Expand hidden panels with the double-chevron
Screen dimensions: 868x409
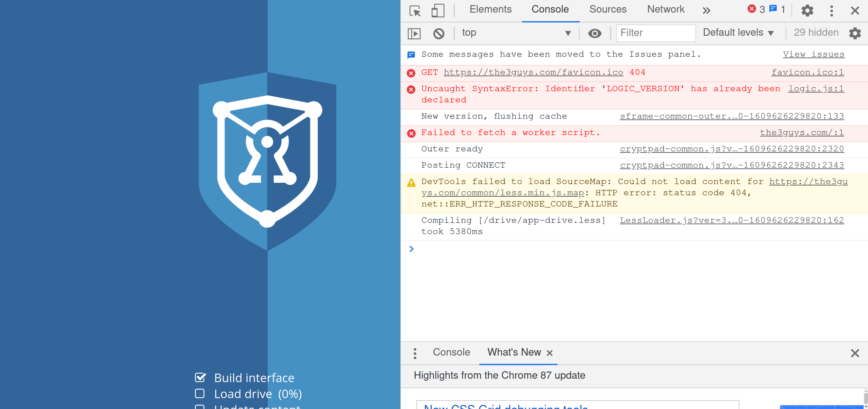[706, 11]
